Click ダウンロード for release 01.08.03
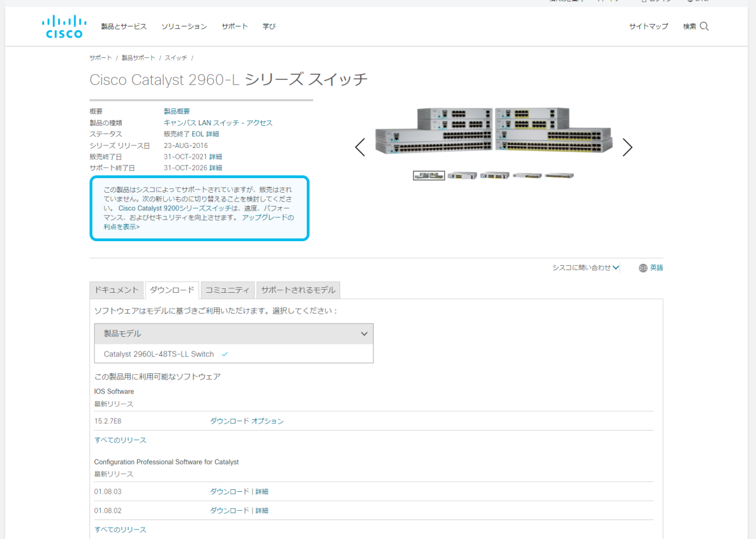This screenshot has height=539, width=756. pos(229,492)
